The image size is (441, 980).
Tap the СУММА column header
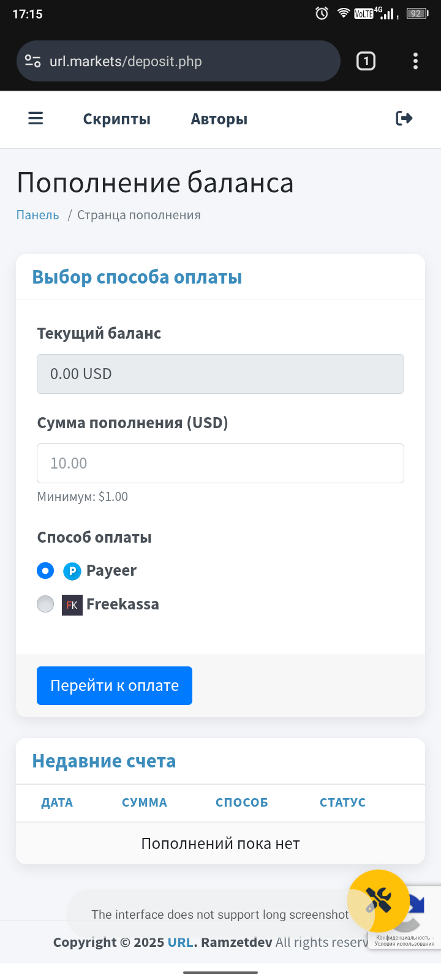tap(144, 802)
